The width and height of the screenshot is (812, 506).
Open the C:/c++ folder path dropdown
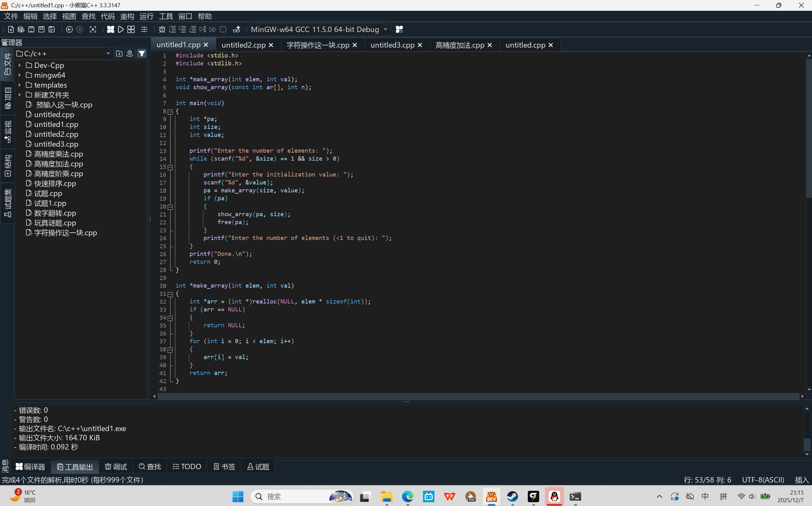[x=108, y=54]
